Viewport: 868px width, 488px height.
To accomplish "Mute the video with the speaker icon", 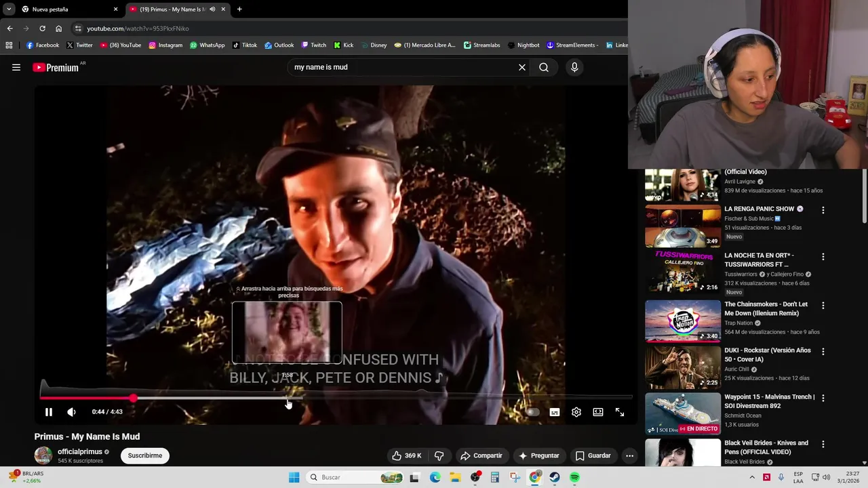I will tap(71, 412).
